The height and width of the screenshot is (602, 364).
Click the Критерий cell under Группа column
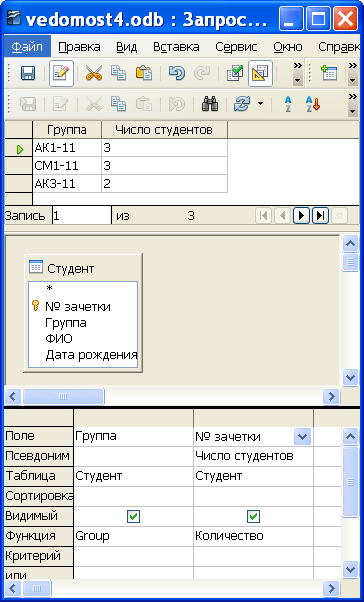coord(133,556)
